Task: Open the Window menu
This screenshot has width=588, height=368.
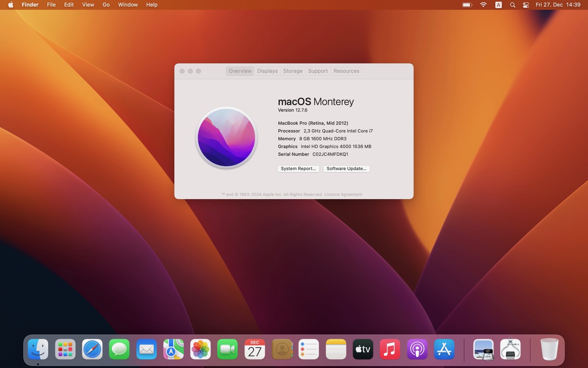Action: [x=128, y=4]
